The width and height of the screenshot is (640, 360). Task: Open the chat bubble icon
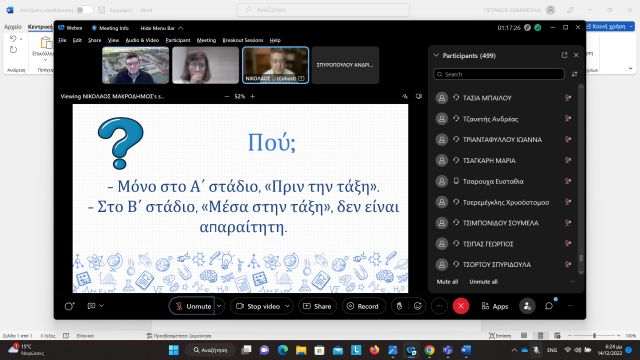click(x=549, y=306)
